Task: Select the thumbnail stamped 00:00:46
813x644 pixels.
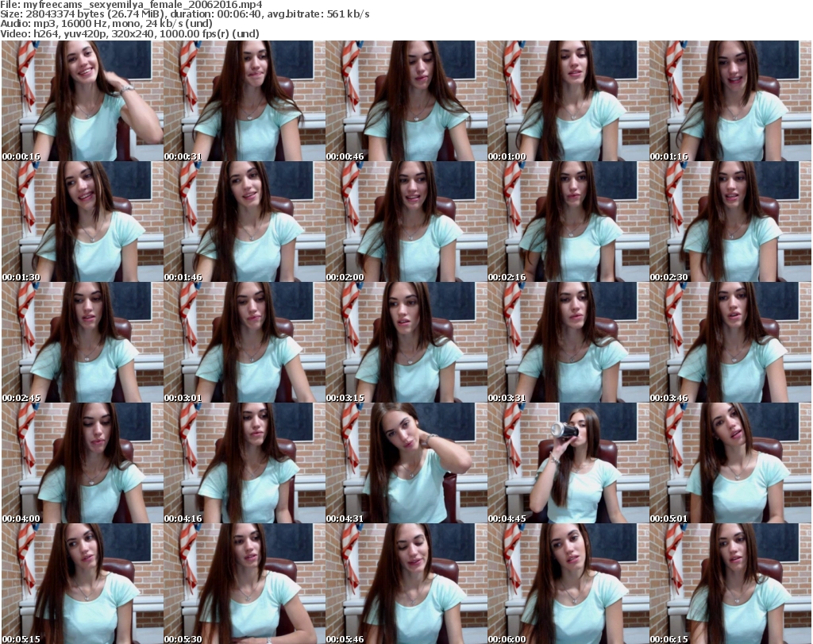Action: [406, 101]
